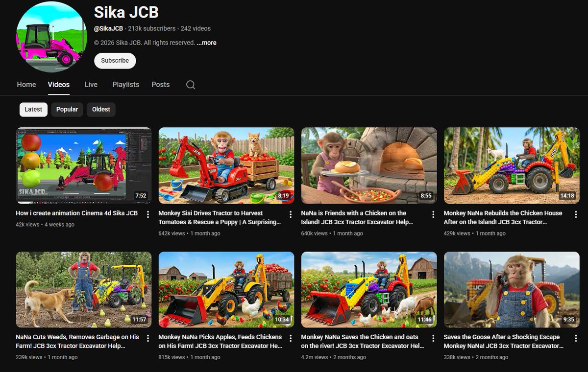Sort videos by Popular
Image resolution: width=588 pixels, height=372 pixels.
pyautogui.click(x=67, y=109)
